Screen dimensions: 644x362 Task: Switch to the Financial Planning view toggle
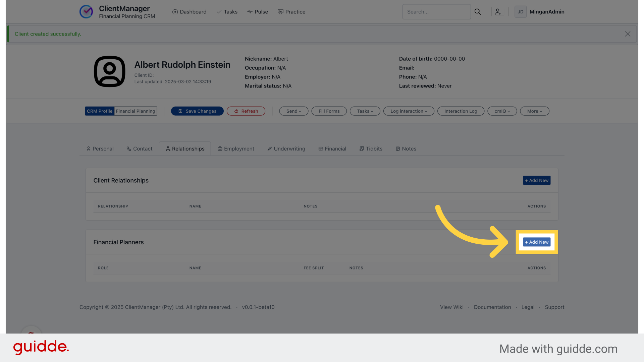[136, 111]
